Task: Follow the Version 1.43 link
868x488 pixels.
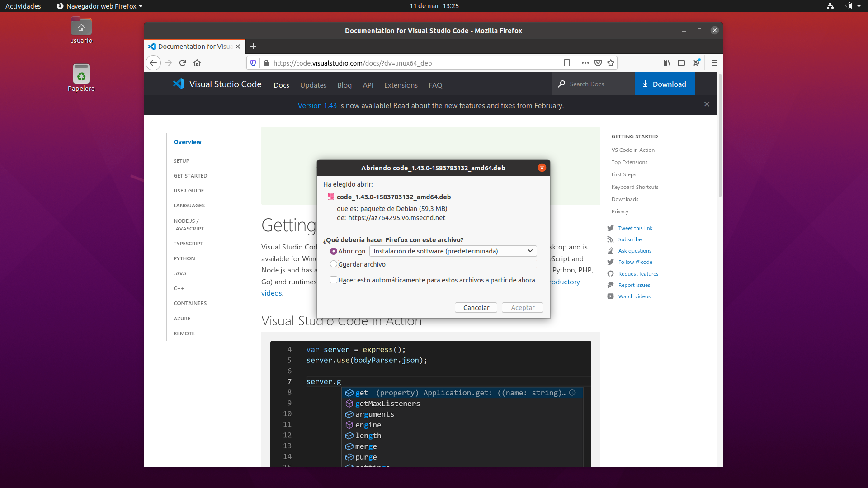Action: click(x=317, y=105)
